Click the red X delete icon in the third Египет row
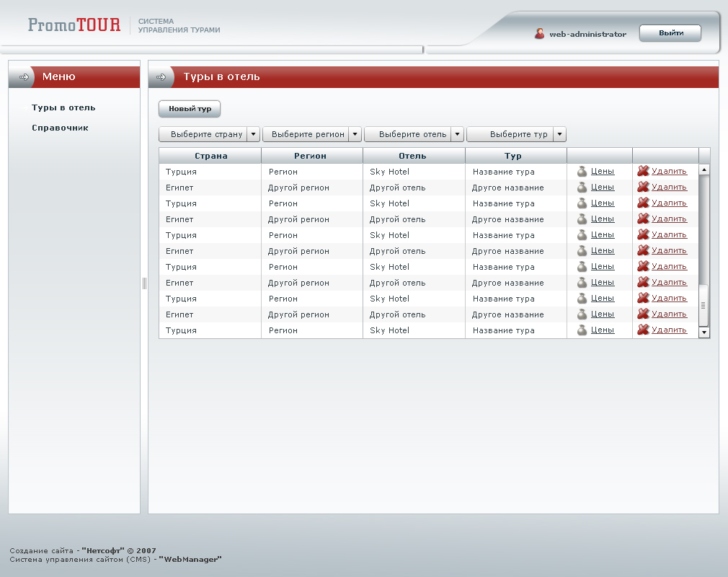Image resolution: width=728 pixels, height=577 pixels. pyautogui.click(x=643, y=250)
